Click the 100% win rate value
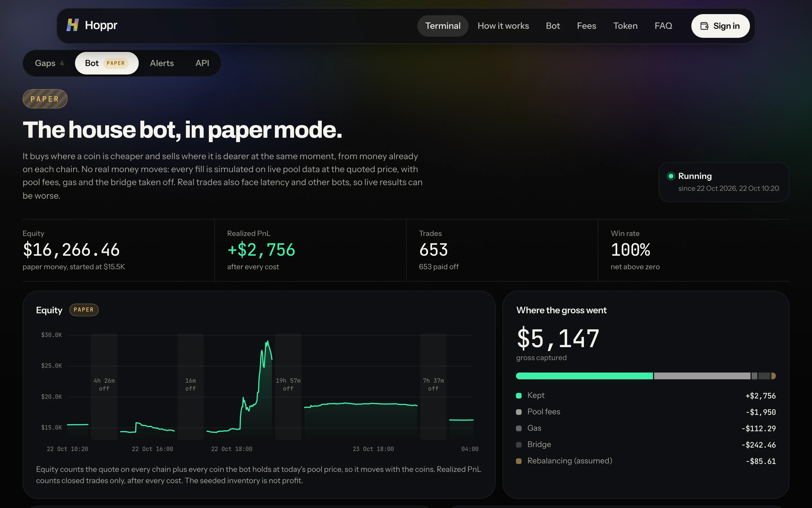 click(630, 250)
